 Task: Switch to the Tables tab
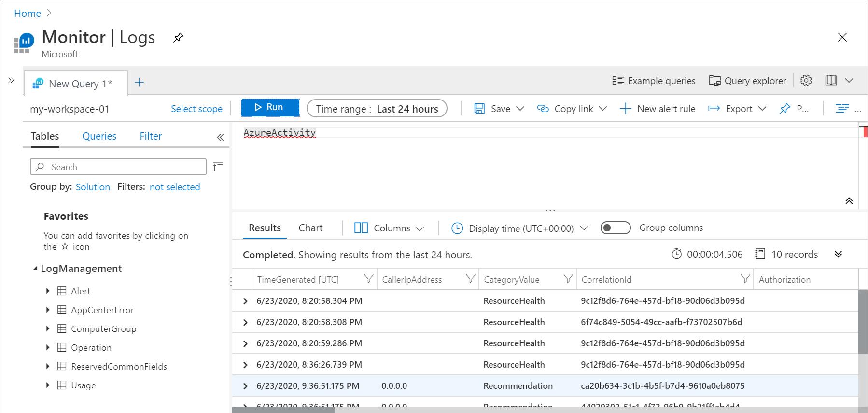pyautogui.click(x=45, y=136)
